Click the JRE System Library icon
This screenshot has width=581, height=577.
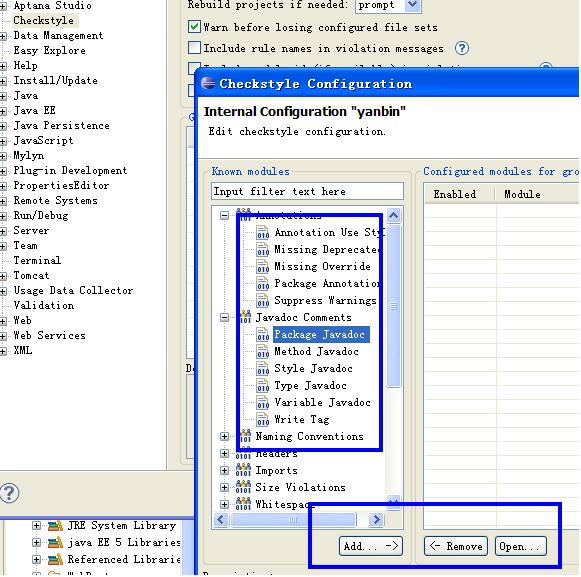[x=55, y=525]
